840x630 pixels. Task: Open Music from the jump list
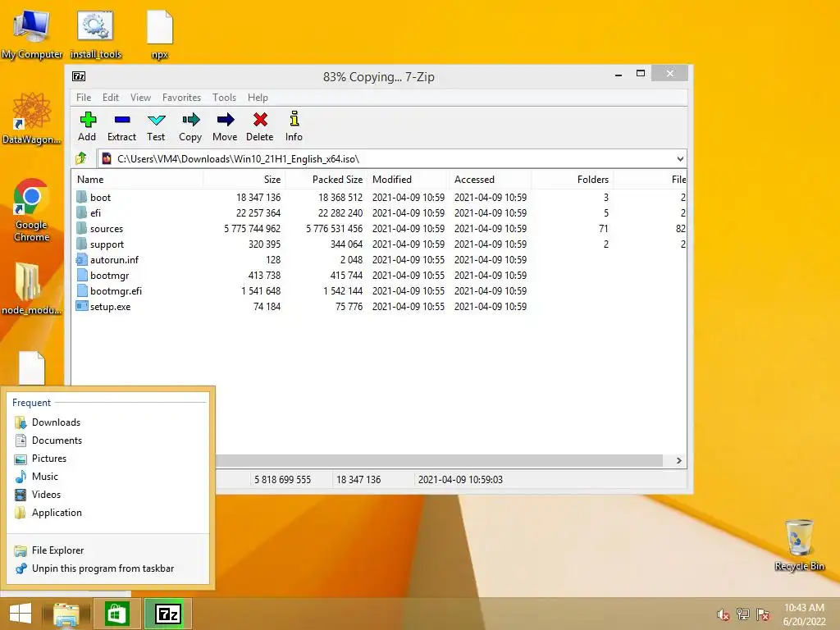click(x=108, y=477)
